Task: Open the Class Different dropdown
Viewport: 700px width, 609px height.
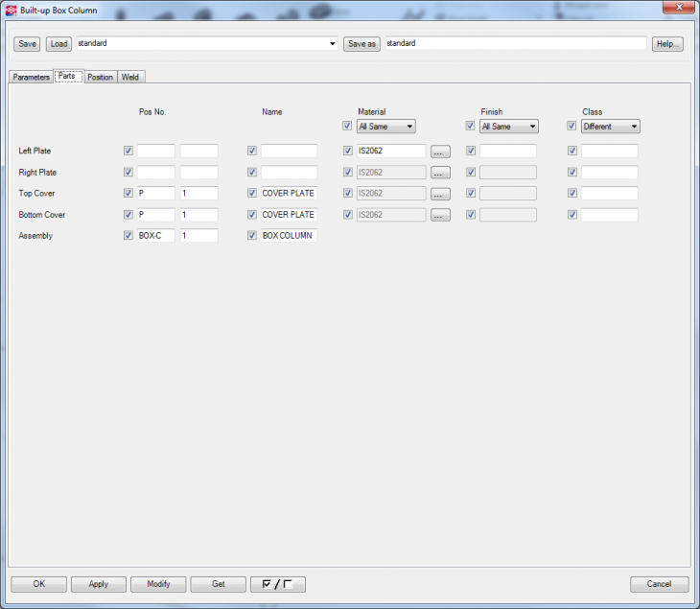Action: click(610, 127)
